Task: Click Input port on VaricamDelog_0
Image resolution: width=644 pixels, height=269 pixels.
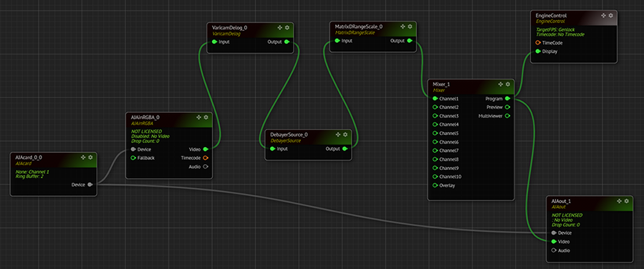Action: point(214,42)
